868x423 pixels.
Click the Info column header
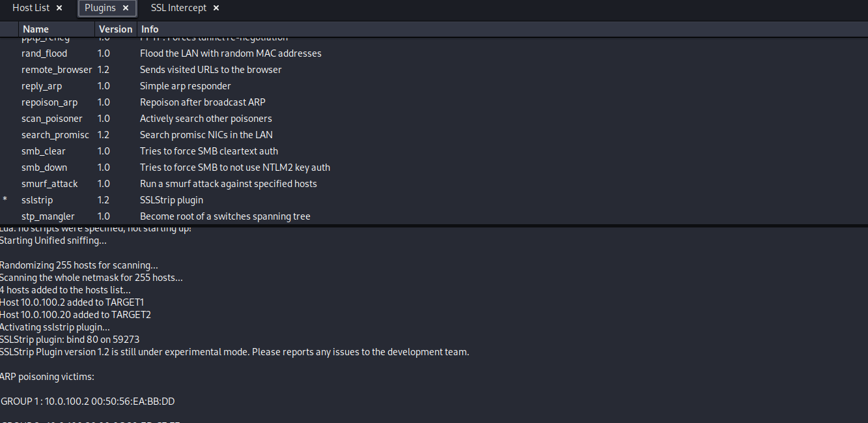coord(150,29)
